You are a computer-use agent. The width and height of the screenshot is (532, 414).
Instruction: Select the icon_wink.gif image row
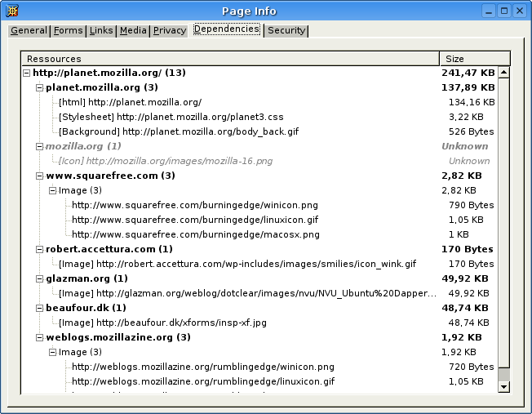[x=259, y=264]
